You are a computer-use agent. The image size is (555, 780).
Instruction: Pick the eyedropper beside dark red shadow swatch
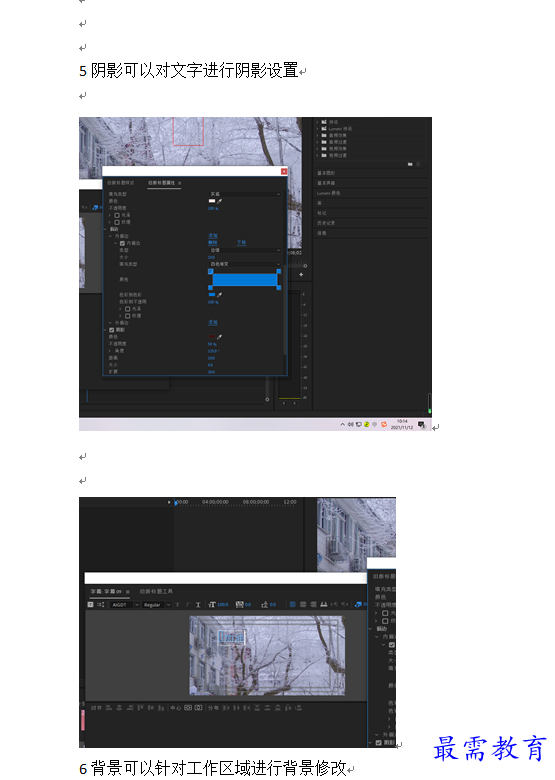tap(219, 337)
